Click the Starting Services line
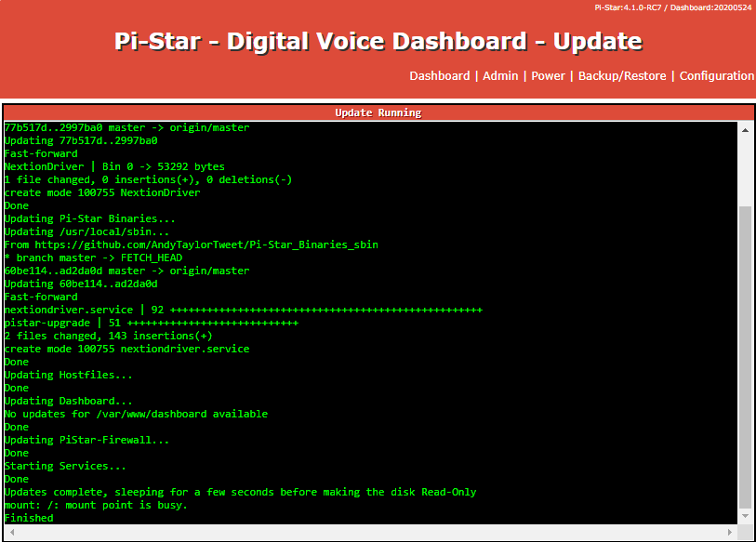Image resolution: width=756 pixels, height=542 pixels. click(65, 466)
